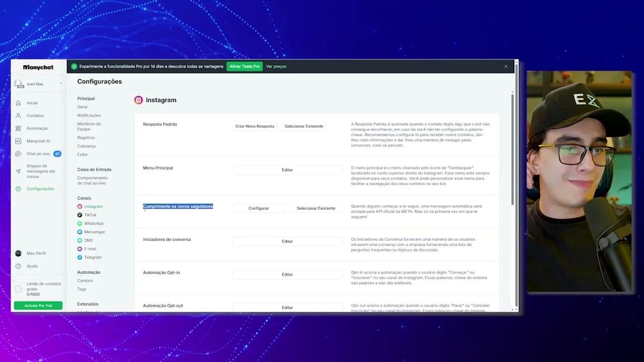Viewport: 644px width, 362px height.
Task: Click Configurar for Cumprimente os novos seguidores
Action: (x=259, y=208)
